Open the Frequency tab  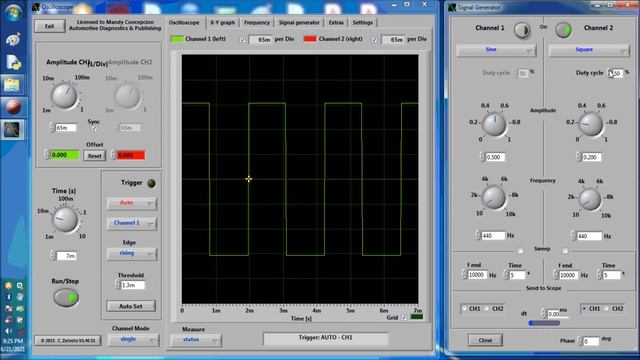[x=257, y=22]
